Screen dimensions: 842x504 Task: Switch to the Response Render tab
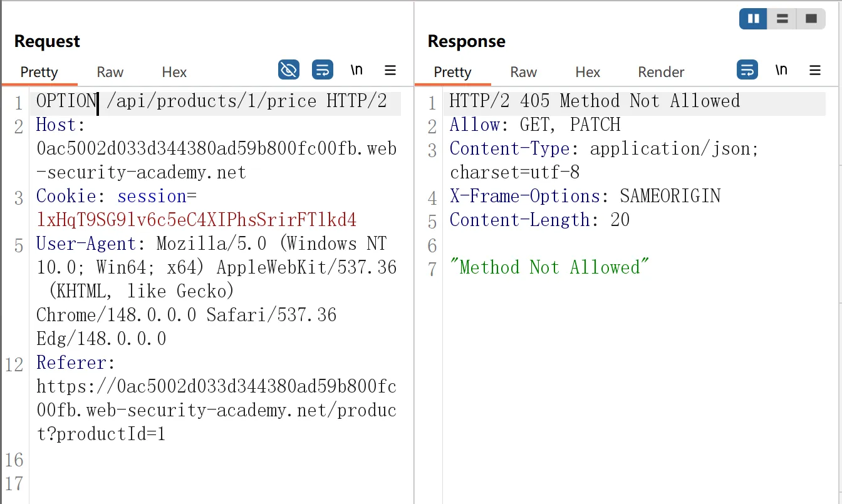click(661, 72)
